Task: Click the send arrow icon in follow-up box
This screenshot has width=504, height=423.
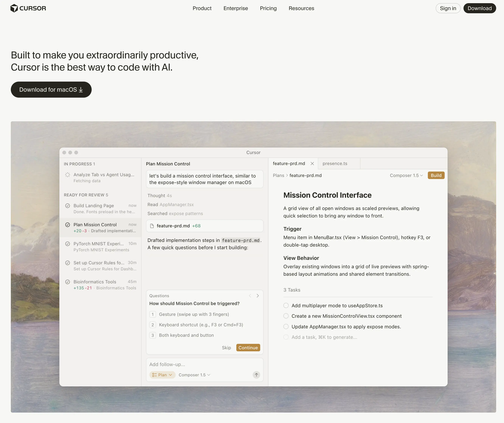Action: [x=256, y=375]
